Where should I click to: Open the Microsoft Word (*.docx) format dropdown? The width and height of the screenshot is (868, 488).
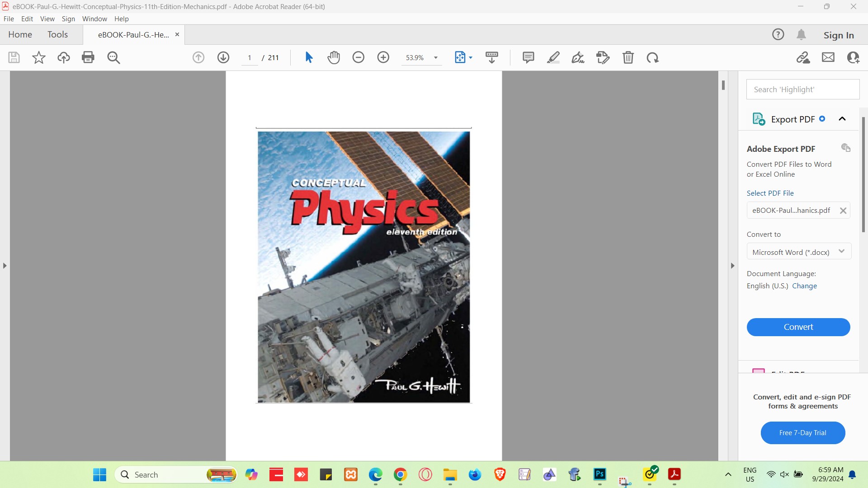coord(799,252)
